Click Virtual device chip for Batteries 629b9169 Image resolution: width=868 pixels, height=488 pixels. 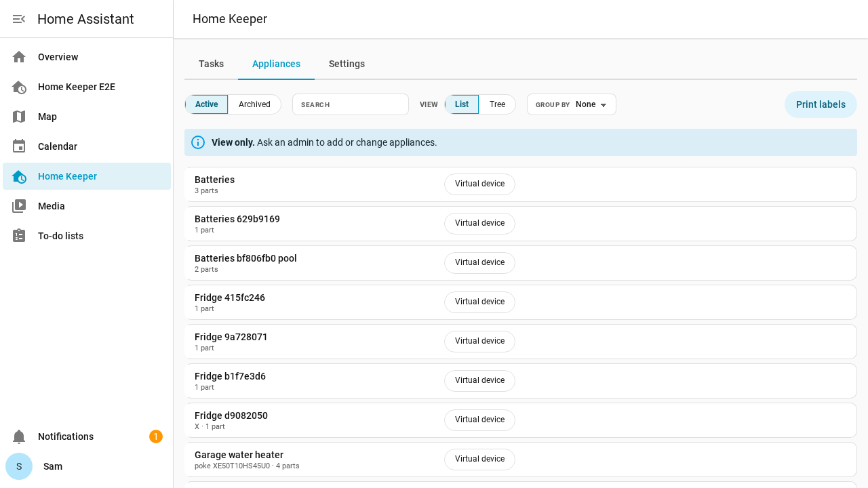479,223
